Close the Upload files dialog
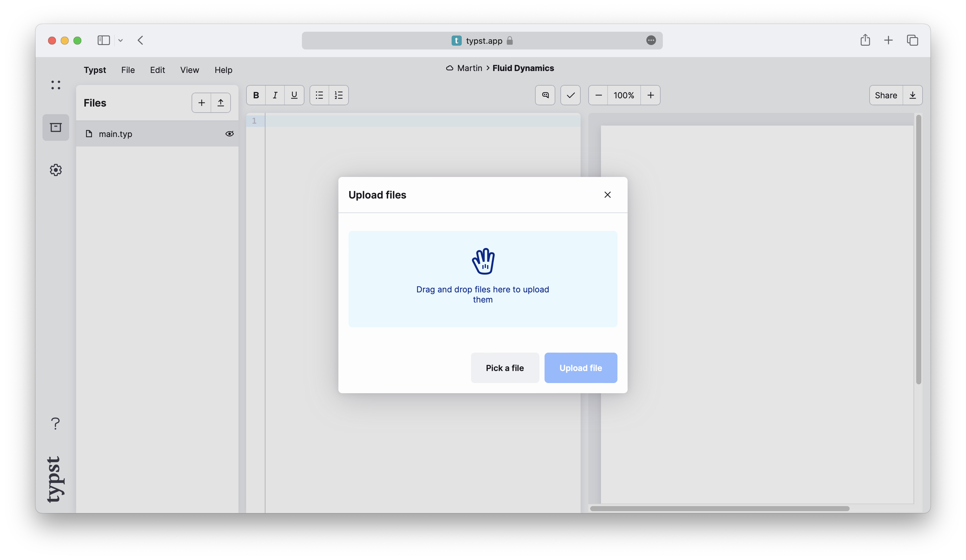This screenshot has width=966, height=560. point(608,195)
